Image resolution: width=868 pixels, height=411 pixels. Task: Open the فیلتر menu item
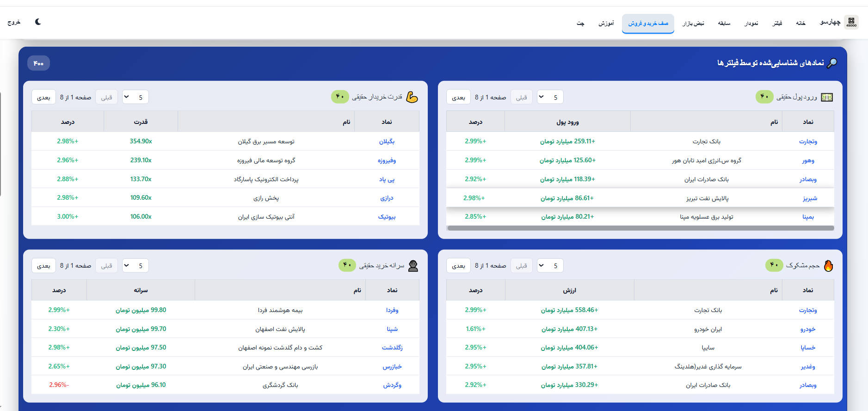(x=777, y=23)
